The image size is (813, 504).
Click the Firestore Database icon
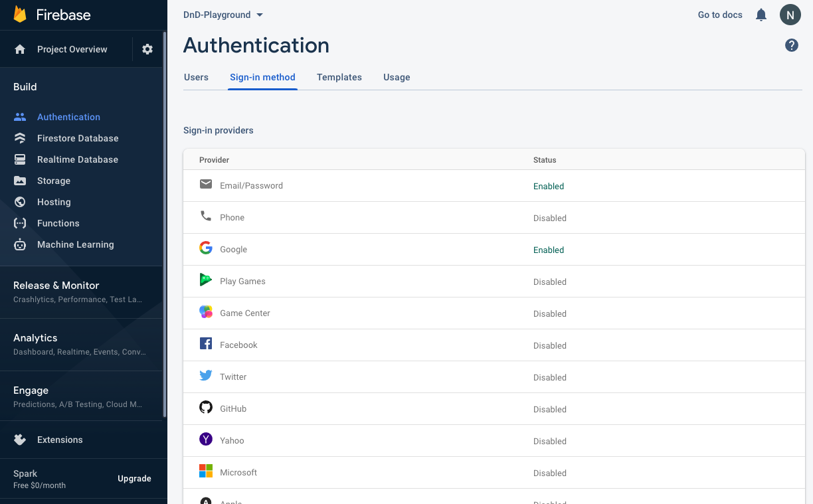[x=20, y=138]
